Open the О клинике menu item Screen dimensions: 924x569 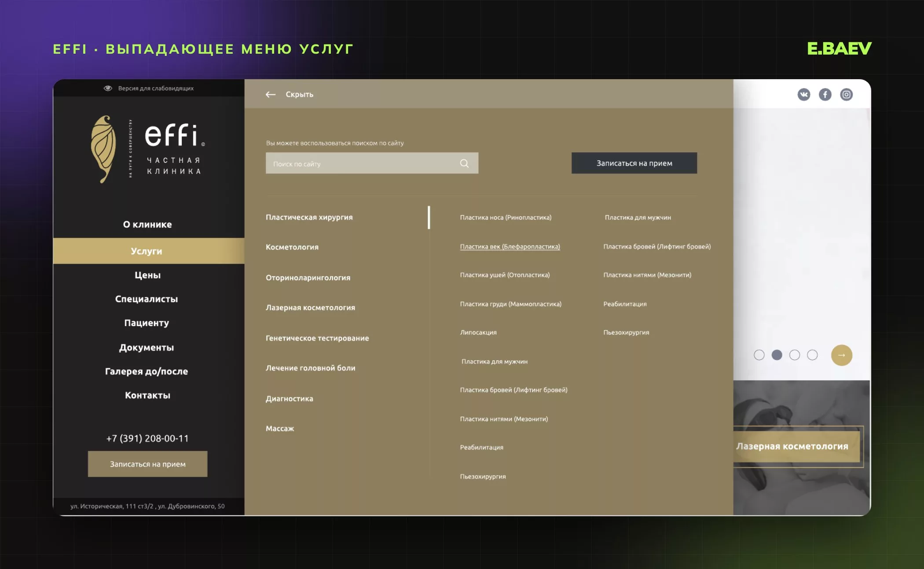click(147, 224)
